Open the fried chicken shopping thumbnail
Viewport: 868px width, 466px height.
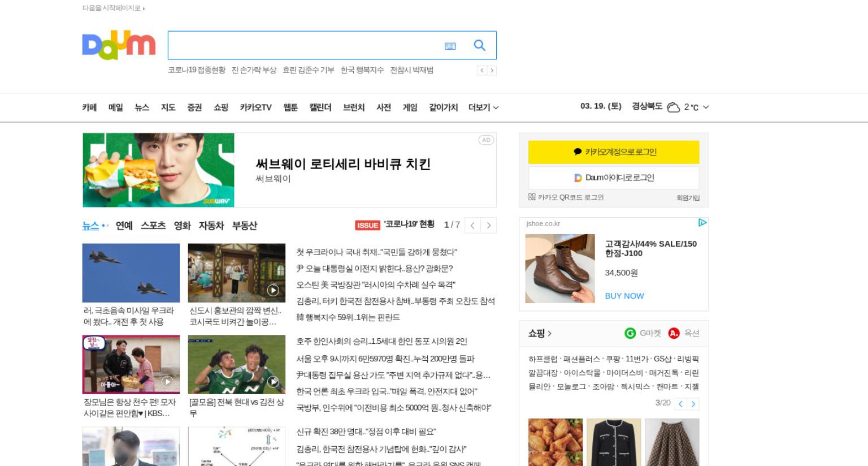click(x=555, y=442)
